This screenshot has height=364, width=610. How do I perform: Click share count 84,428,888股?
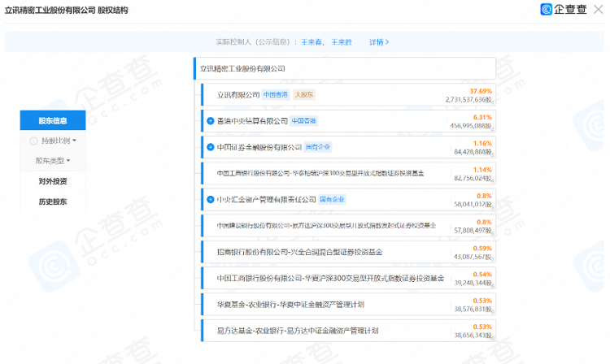click(473, 152)
